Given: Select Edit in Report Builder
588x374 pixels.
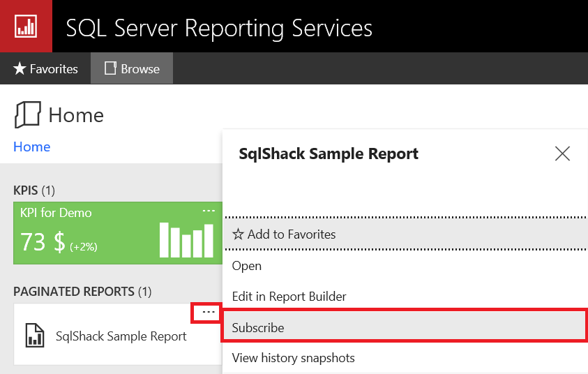Looking at the screenshot, I should click(289, 297).
